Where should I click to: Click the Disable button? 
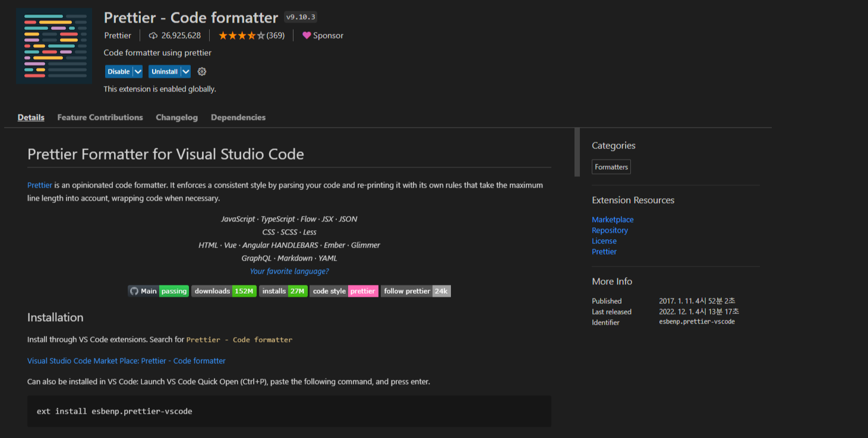(119, 71)
